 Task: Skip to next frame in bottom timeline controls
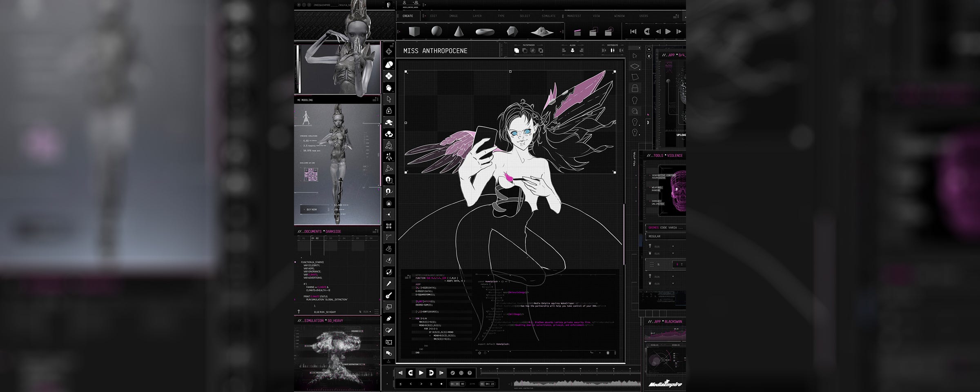click(x=441, y=373)
